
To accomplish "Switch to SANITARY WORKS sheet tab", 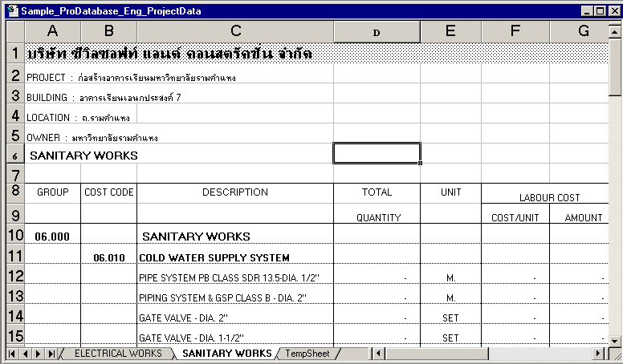I will pos(227,354).
